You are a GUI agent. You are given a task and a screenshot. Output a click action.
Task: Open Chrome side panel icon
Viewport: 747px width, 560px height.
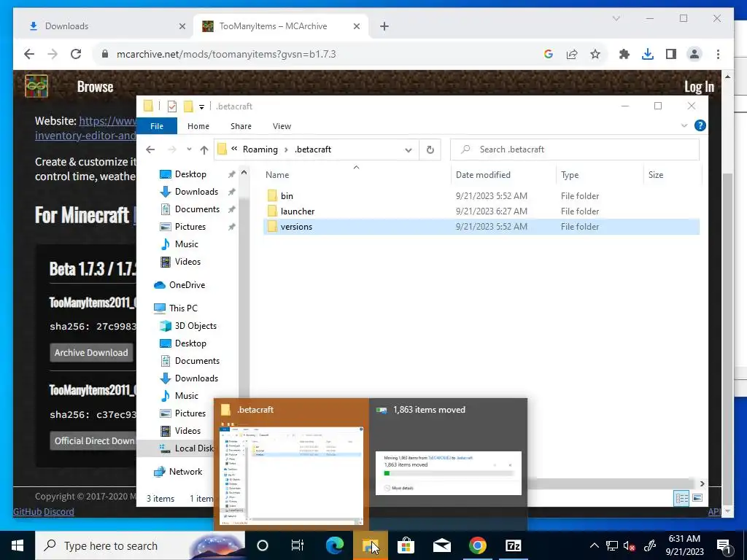coord(671,54)
